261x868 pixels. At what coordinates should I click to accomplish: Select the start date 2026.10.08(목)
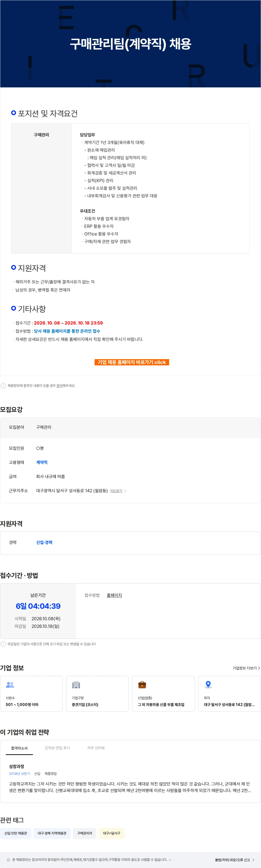[x=46, y=618]
